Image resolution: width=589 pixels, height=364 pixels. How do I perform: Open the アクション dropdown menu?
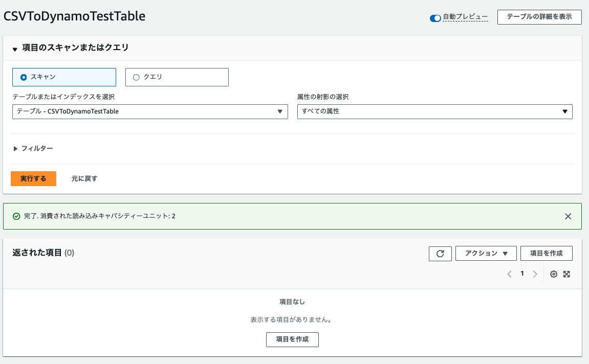pyautogui.click(x=486, y=254)
